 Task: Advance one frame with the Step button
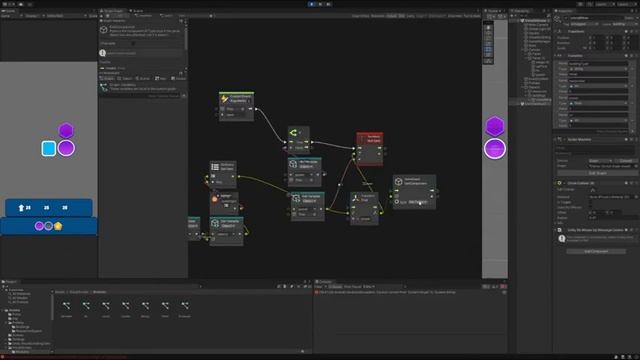(x=328, y=4)
